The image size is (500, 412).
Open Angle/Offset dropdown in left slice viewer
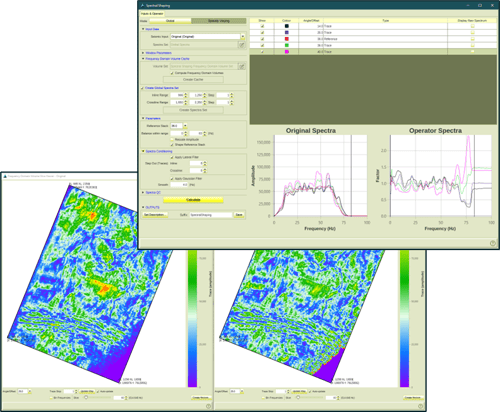(29, 391)
